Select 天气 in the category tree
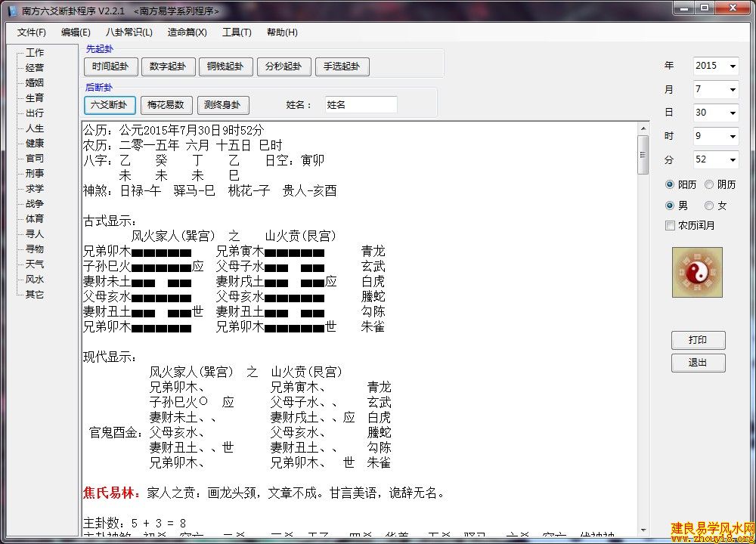This screenshot has width=756, height=544. (x=35, y=264)
